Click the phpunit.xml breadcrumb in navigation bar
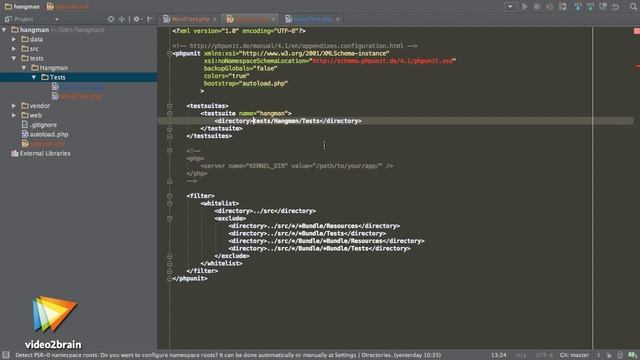640x360 pixels. click(x=69, y=7)
